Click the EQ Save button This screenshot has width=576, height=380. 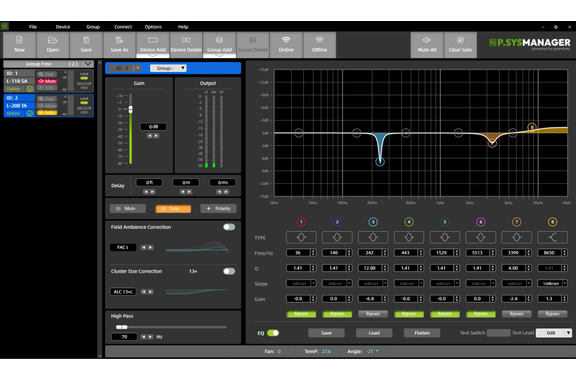click(326, 333)
